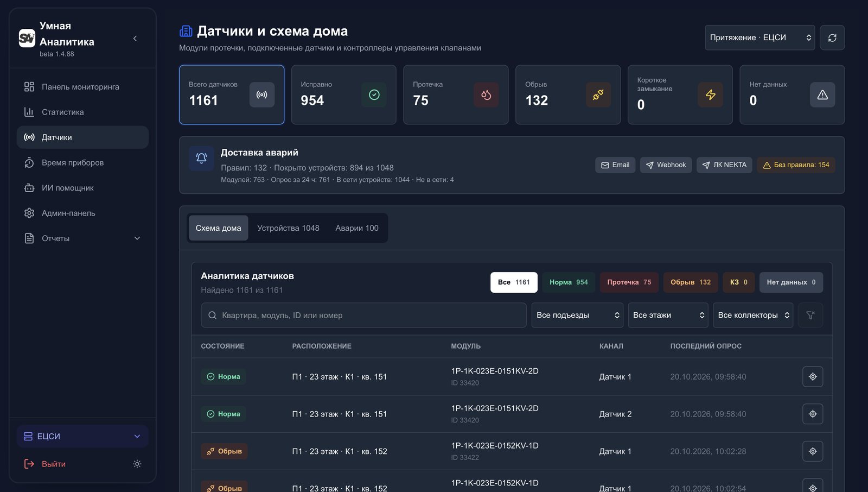Open Все подъезды dropdown
The height and width of the screenshot is (492, 868).
[x=577, y=315]
